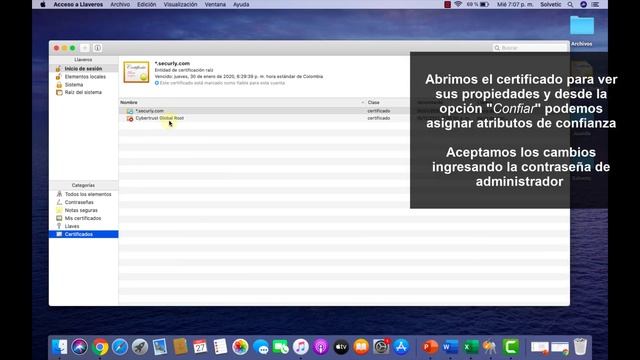The width and height of the screenshot is (640, 360).
Task: Click the *.securly.com certificate row icon
Action: (130, 111)
